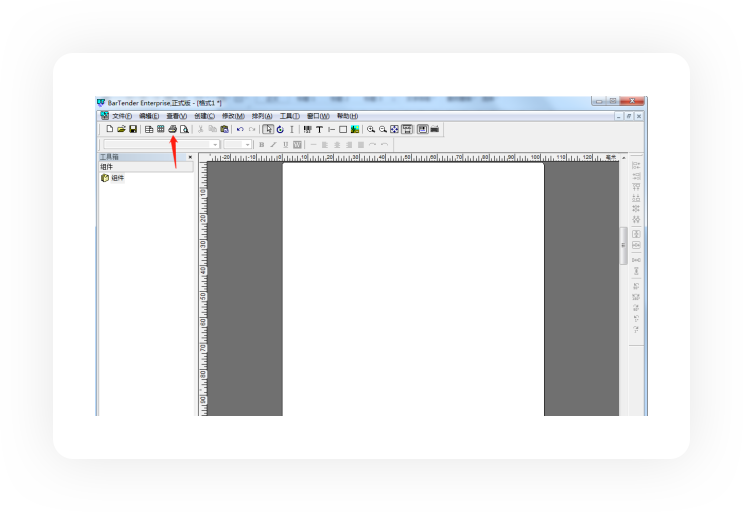Toggle the arrow pointer selection tool
Screen dimensions: 743x512
(x=268, y=129)
